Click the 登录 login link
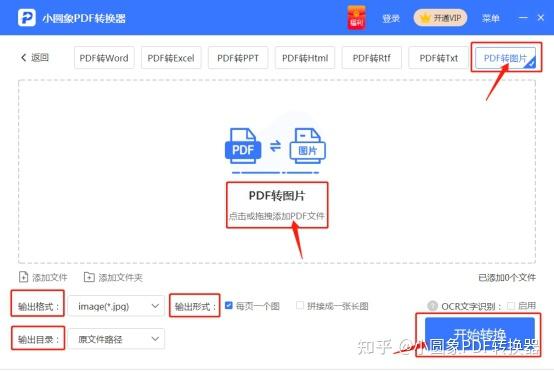Image resolution: width=554 pixels, height=371 pixels. click(x=391, y=18)
